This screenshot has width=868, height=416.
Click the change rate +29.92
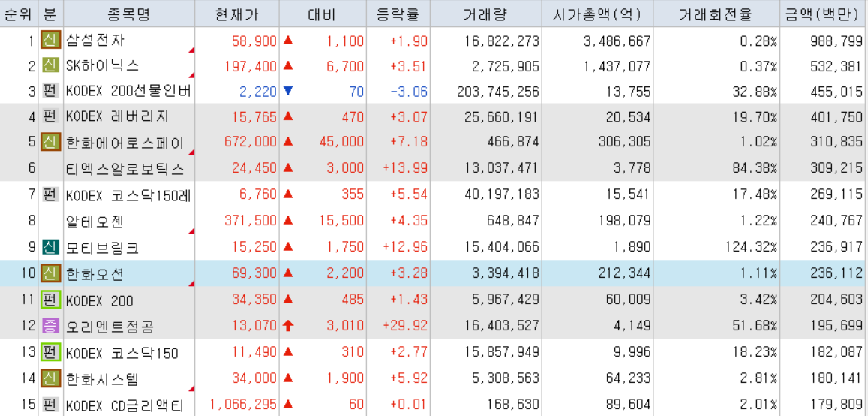(x=405, y=326)
